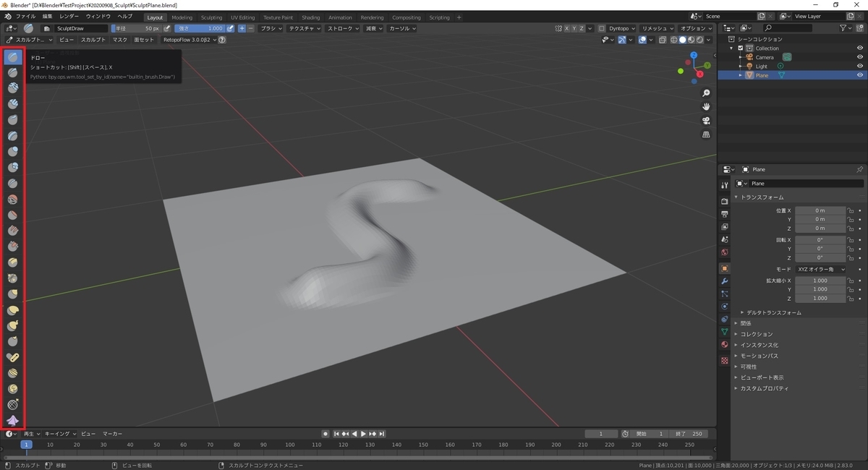Open the ストローク dropdown

(x=343, y=28)
